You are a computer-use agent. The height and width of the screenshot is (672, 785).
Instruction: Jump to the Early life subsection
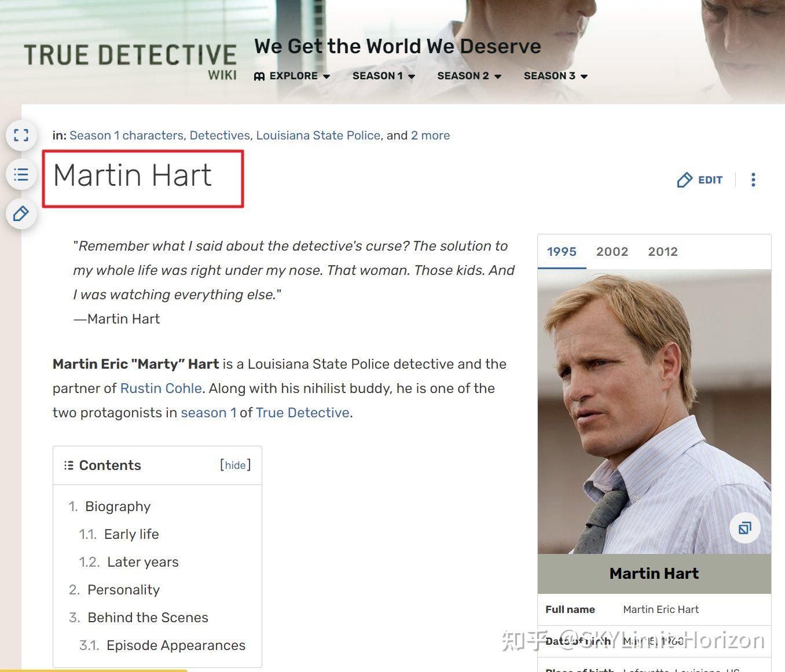(x=131, y=534)
